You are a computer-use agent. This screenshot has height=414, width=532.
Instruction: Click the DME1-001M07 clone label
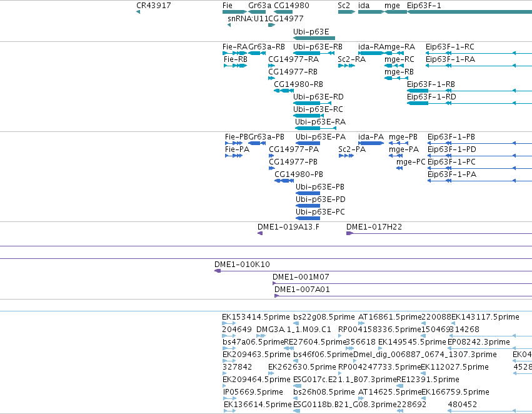point(301,277)
